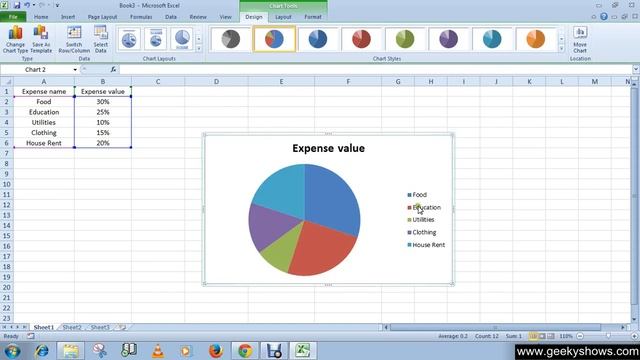Select column C header

158,82
